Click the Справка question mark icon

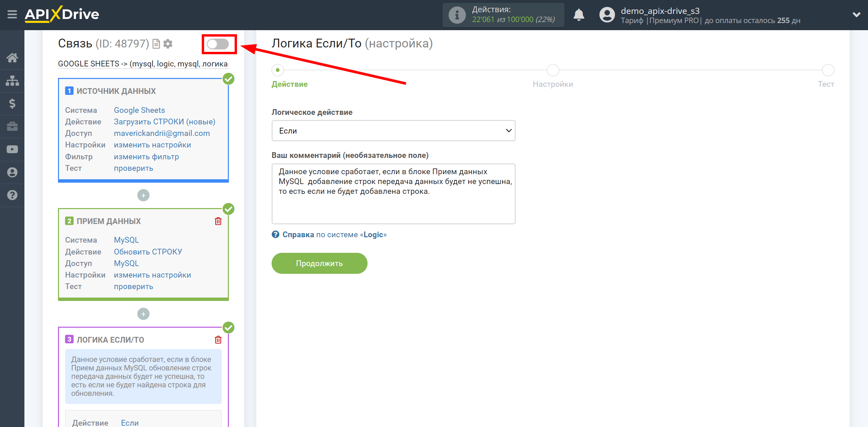275,235
